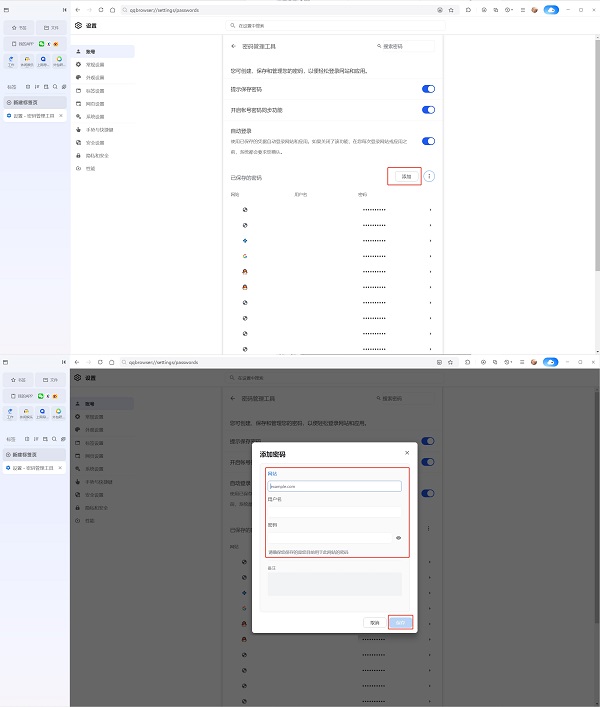Screen dimensions: 600x707
Task: Click the Back arrow in the upper browser window
Action: (78, 10)
